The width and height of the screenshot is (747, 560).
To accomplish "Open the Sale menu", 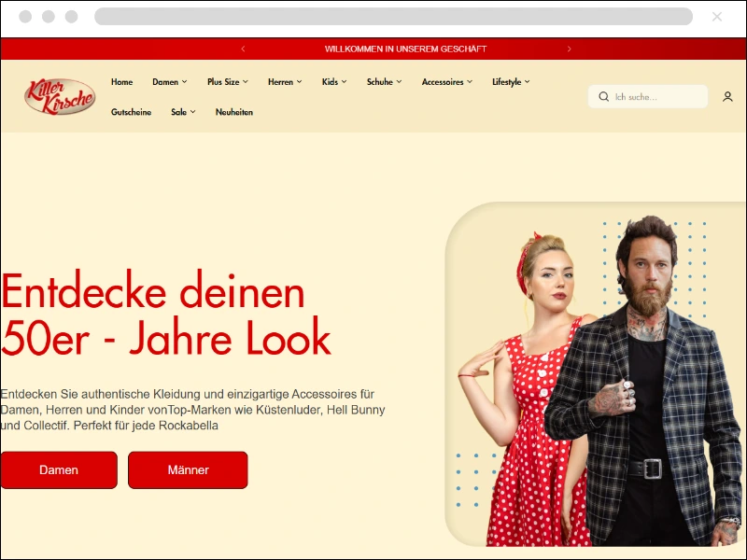I will (178, 112).
